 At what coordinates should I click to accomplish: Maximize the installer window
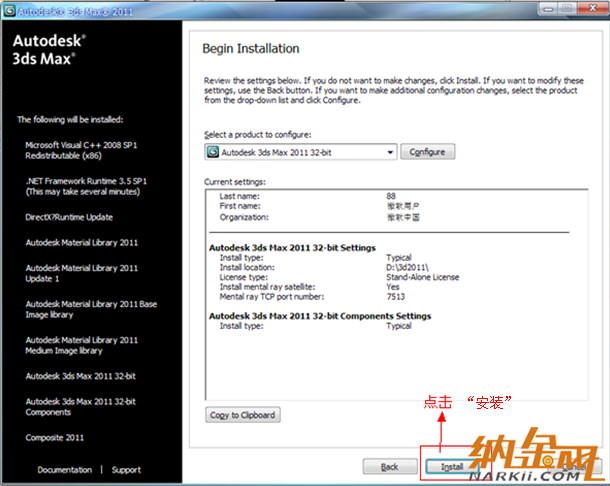coord(565,8)
